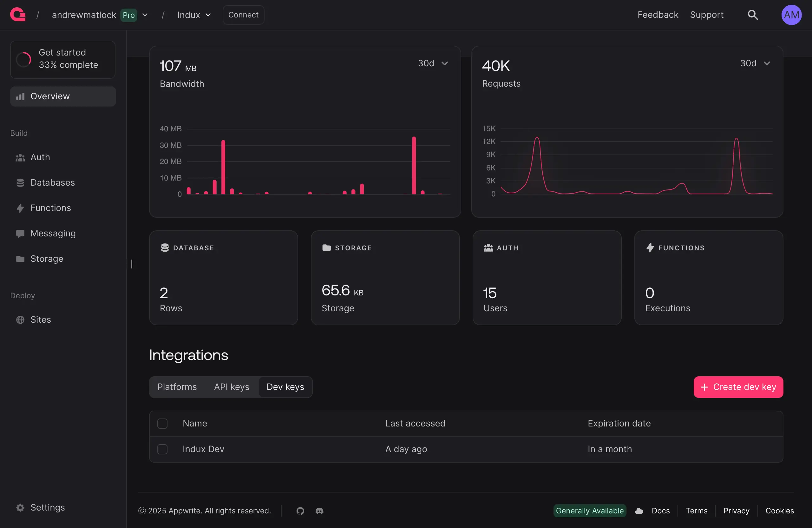
Task: Open the Feedback link
Action: [658, 15]
